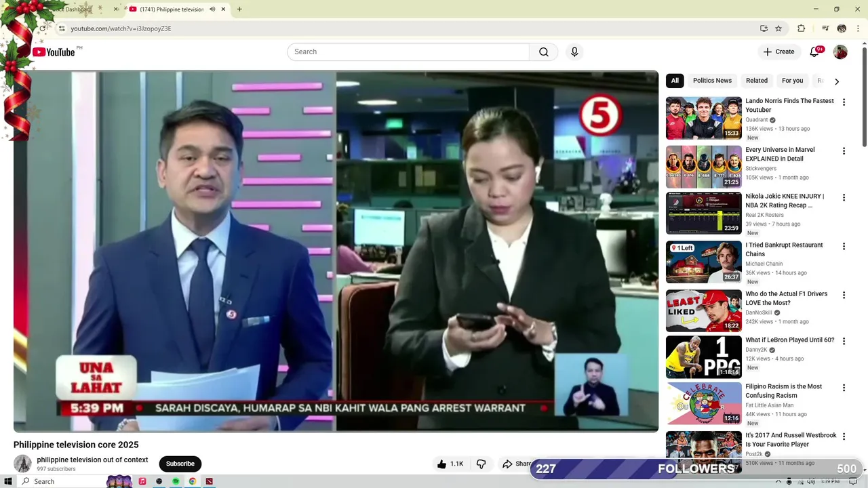
Task: Open Who do Actual F1 Drivers LOVE thumbnail
Action: [704, 311]
